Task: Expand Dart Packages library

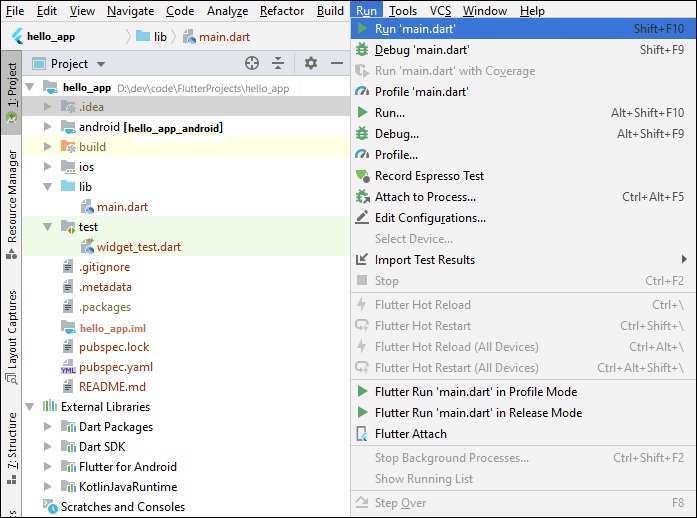Action: click(x=48, y=426)
